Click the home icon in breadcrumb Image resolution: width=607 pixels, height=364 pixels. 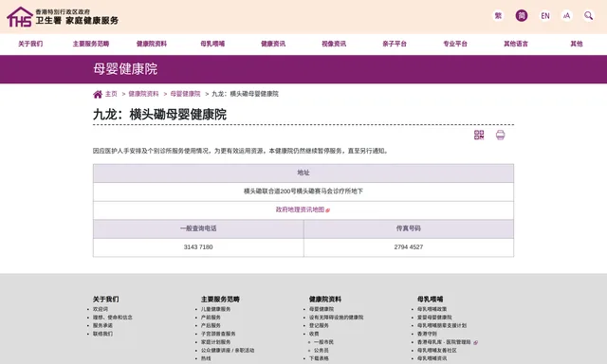[x=98, y=94]
